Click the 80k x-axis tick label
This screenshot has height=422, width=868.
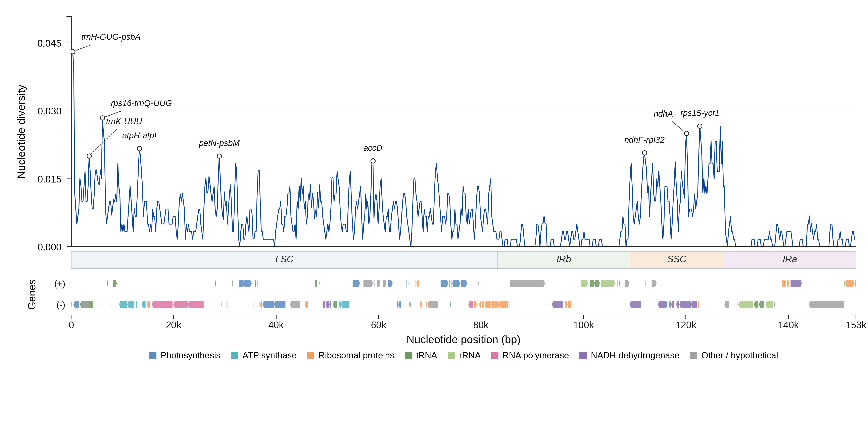point(481,325)
